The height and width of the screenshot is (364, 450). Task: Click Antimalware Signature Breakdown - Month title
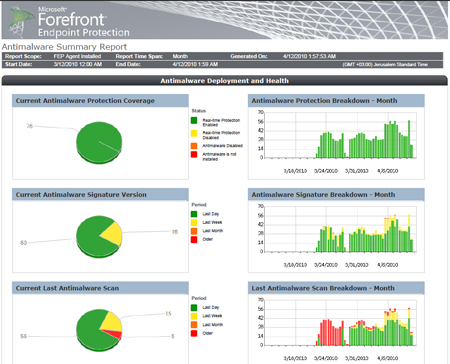tap(323, 195)
